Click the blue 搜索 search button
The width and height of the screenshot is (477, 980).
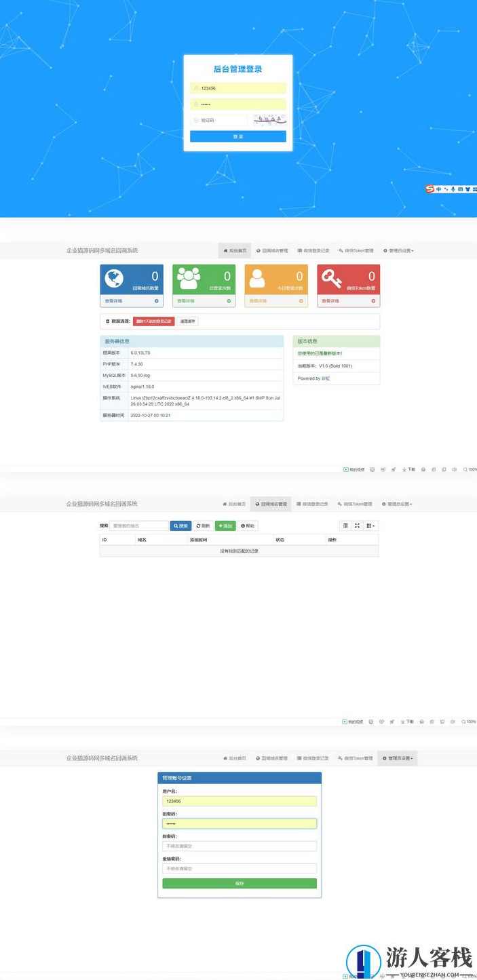[x=180, y=526]
